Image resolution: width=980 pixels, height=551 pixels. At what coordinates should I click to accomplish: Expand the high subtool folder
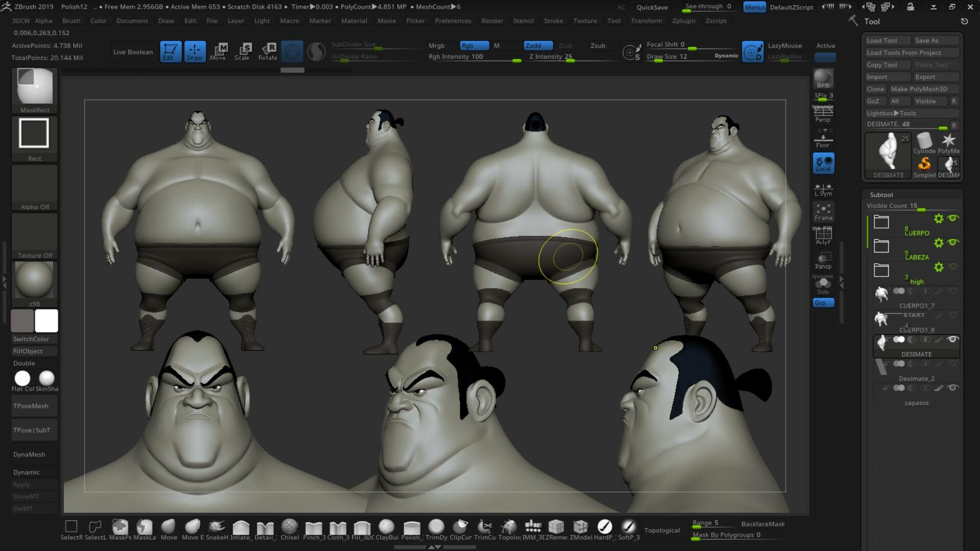[x=881, y=270]
